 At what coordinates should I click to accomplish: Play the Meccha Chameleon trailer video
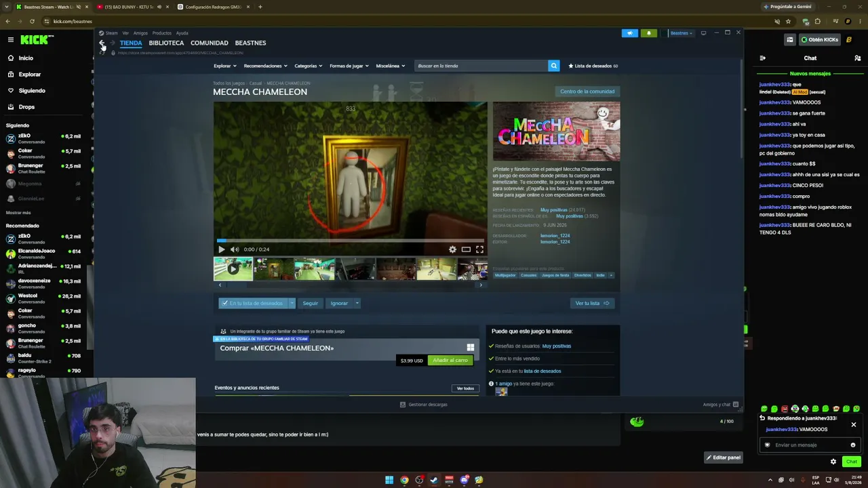[x=221, y=249]
